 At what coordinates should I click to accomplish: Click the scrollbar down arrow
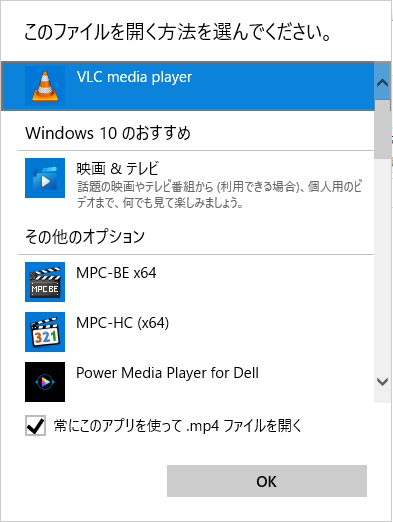[x=382, y=382]
